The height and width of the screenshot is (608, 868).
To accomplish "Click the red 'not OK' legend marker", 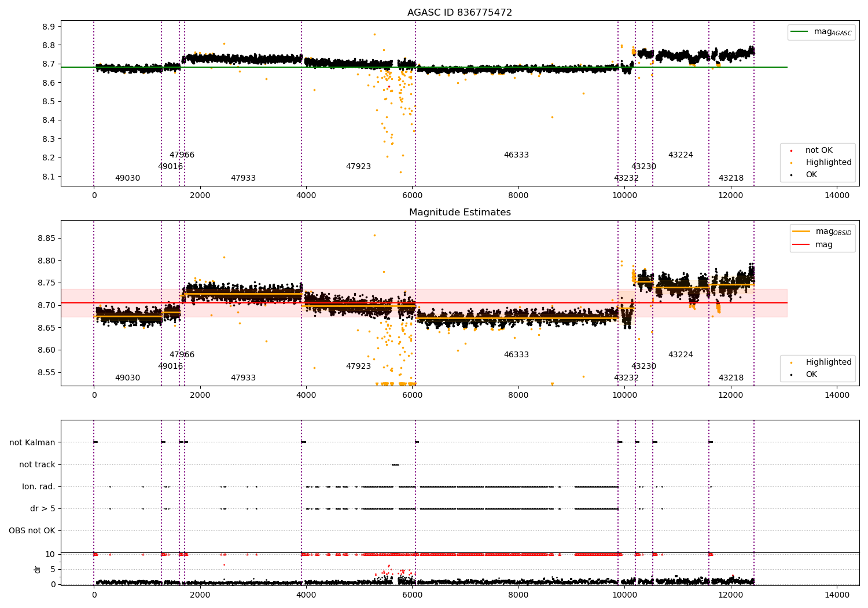I will click(x=791, y=151).
